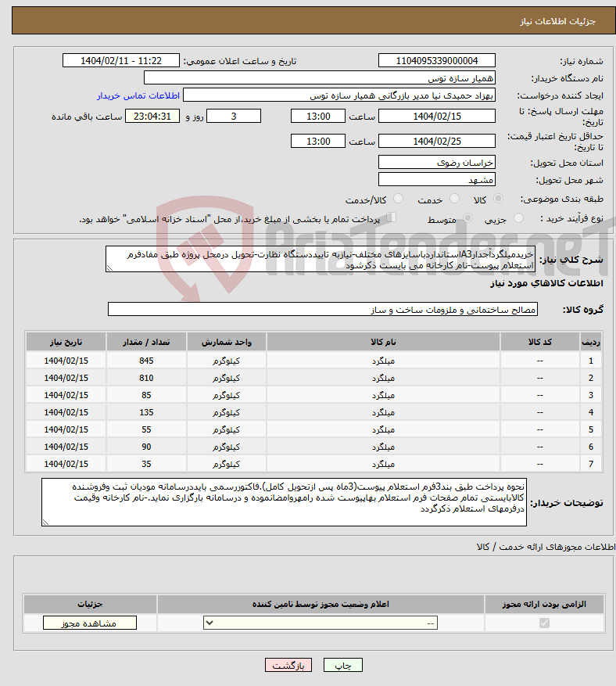Click the need number field 1104095339000004
The width and height of the screenshot is (616, 686).
pyautogui.click(x=437, y=60)
